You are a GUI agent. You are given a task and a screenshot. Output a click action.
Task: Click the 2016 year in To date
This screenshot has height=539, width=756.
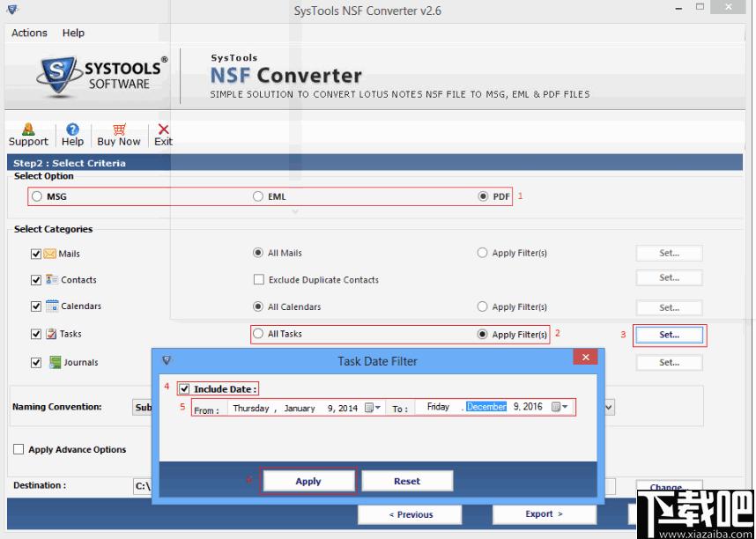pyautogui.click(x=533, y=407)
